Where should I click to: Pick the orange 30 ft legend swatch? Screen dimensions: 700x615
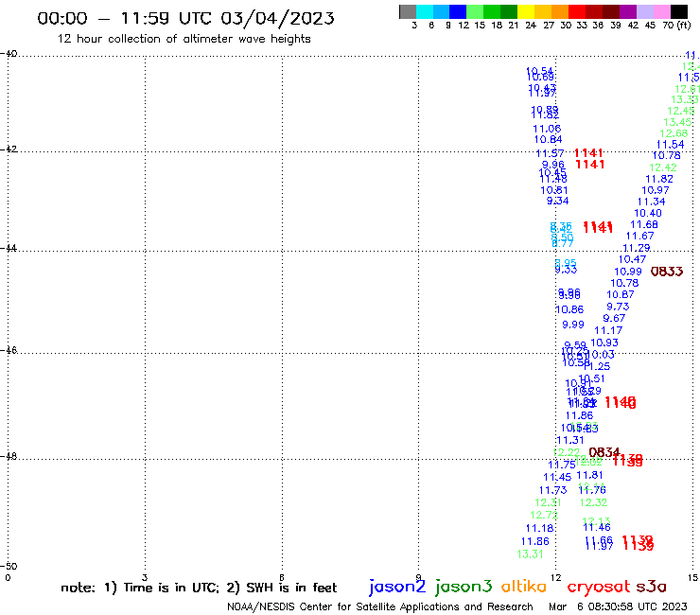coord(560,11)
